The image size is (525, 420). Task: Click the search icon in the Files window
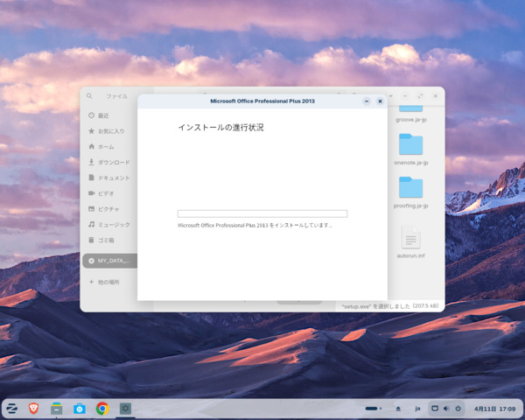click(x=89, y=96)
